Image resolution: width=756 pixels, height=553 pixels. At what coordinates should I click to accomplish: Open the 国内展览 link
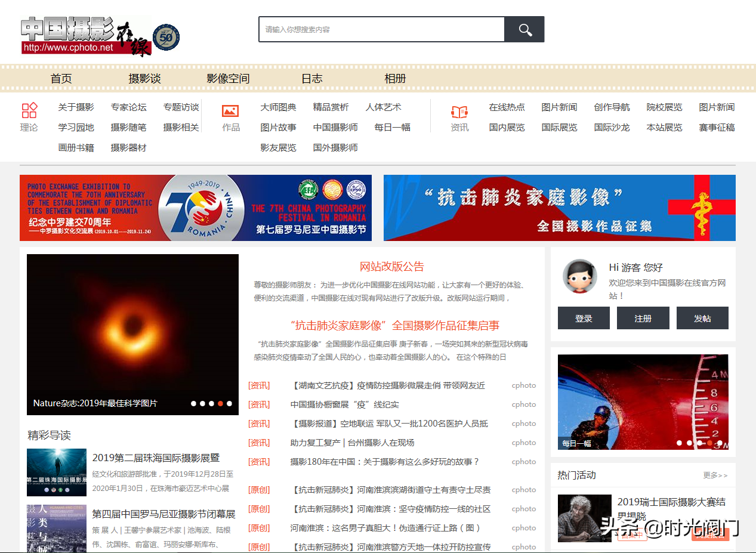507,128
